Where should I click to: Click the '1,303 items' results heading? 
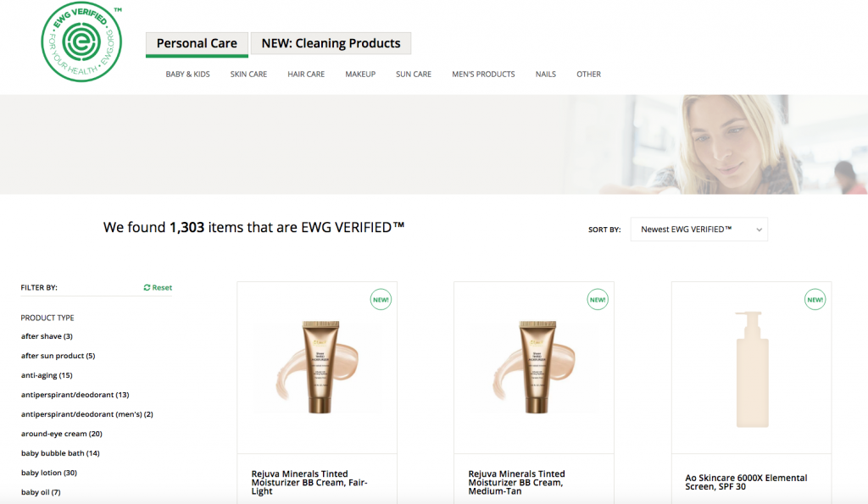pos(253,227)
